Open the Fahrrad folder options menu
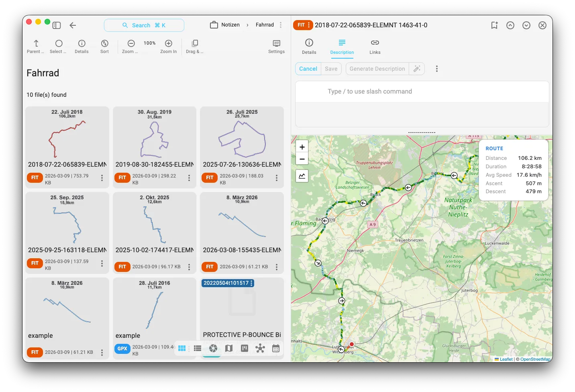Image resolution: width=575 pixels, height=392 pixels. point(281,25)
